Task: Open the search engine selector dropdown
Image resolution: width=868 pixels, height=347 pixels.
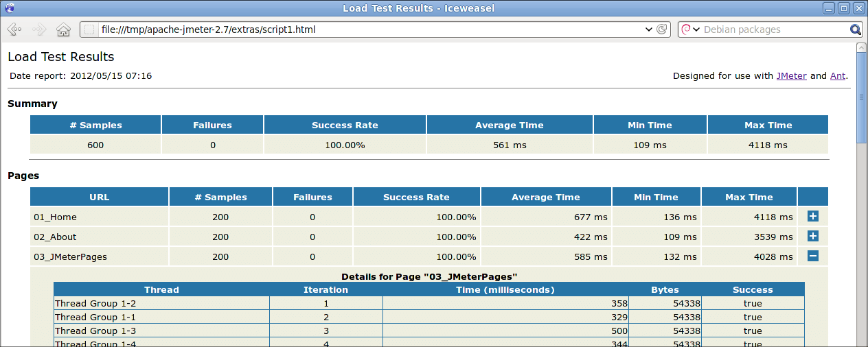Action: 696,29
